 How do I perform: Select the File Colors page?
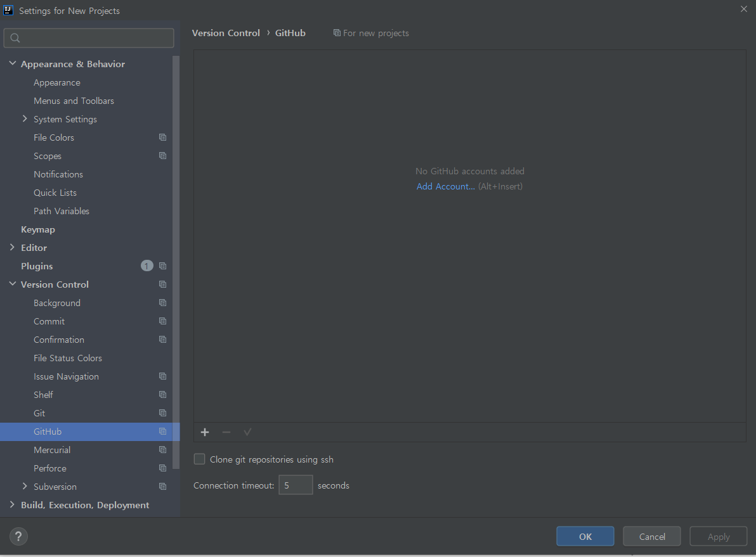(54, 138)
